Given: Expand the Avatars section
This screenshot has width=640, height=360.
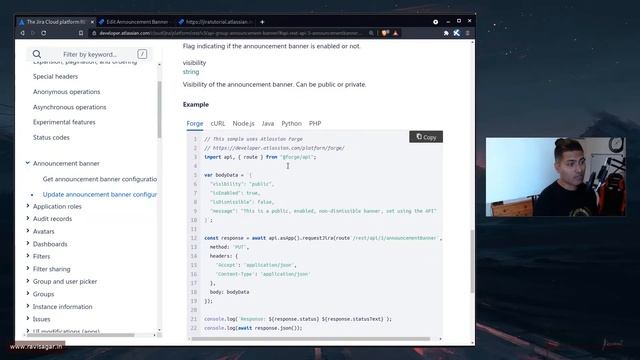Looking at the screenshot, I should 28,231.
